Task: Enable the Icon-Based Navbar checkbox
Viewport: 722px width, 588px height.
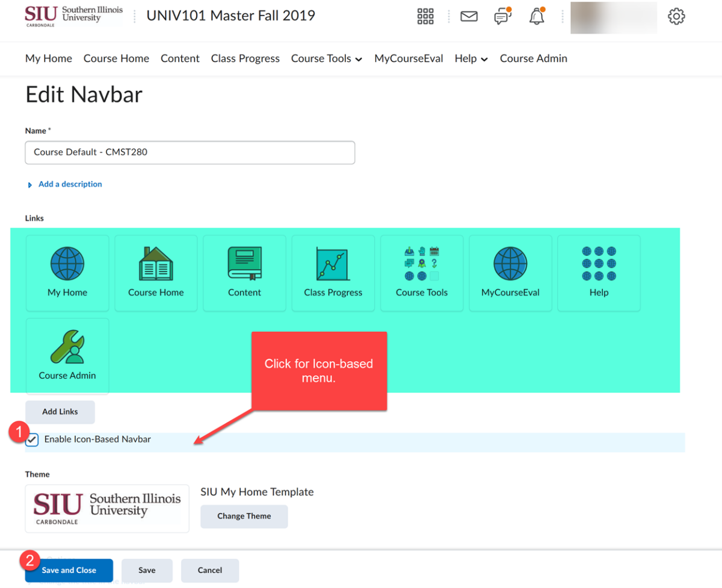Action: click(x=31, y=439)
